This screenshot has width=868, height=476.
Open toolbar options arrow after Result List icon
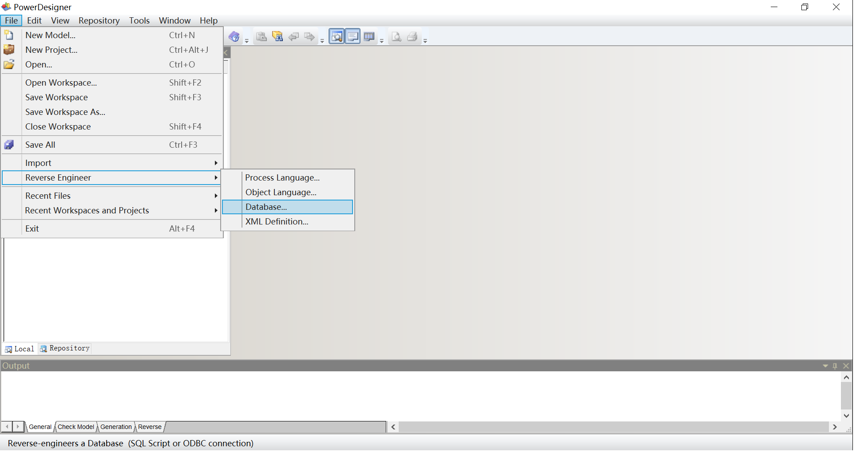(x=382, y=40)
